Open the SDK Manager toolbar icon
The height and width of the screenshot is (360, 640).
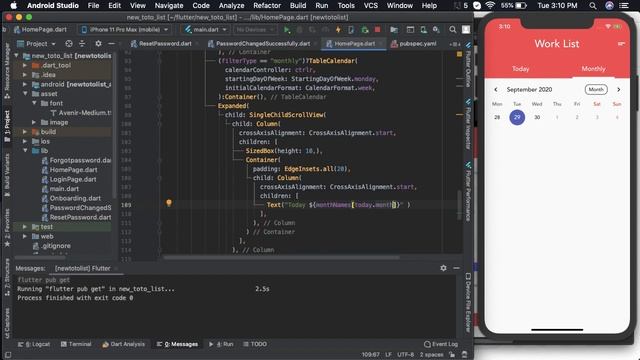(436, 30)
